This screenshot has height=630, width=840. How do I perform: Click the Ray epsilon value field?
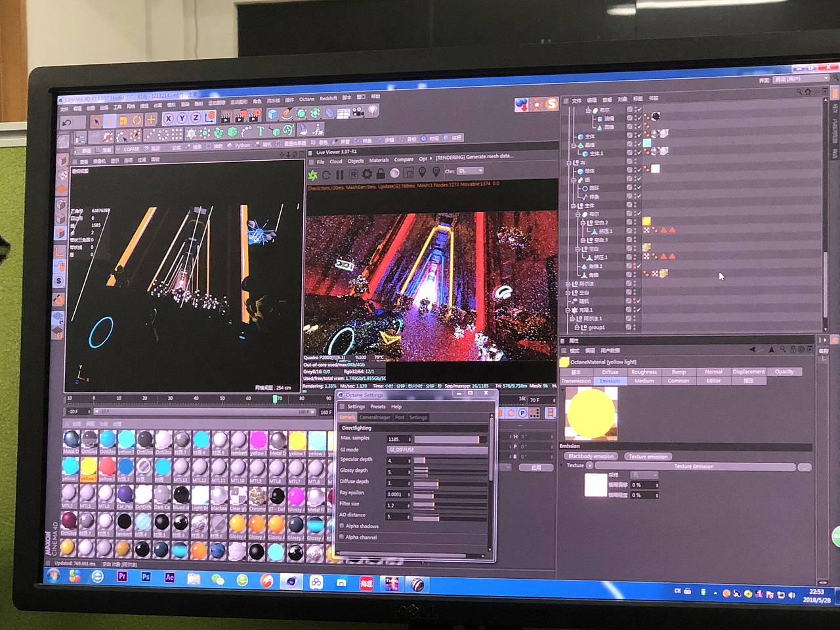[x=398, y=493]
